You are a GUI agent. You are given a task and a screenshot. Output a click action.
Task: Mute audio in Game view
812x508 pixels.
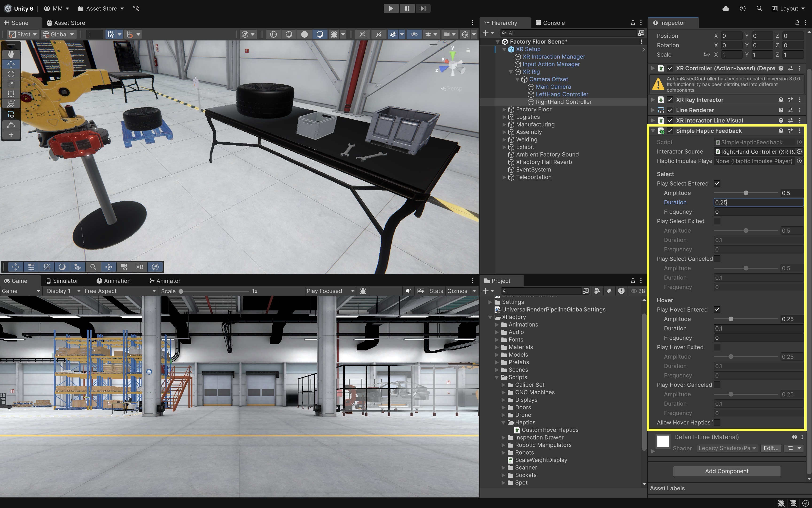[x=408, y=291]
